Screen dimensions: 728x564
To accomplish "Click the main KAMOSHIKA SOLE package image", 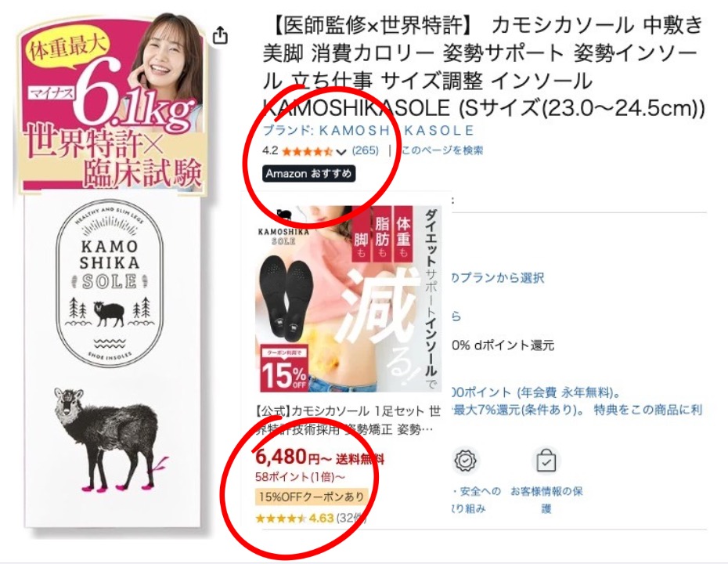I will pos(112,274).
